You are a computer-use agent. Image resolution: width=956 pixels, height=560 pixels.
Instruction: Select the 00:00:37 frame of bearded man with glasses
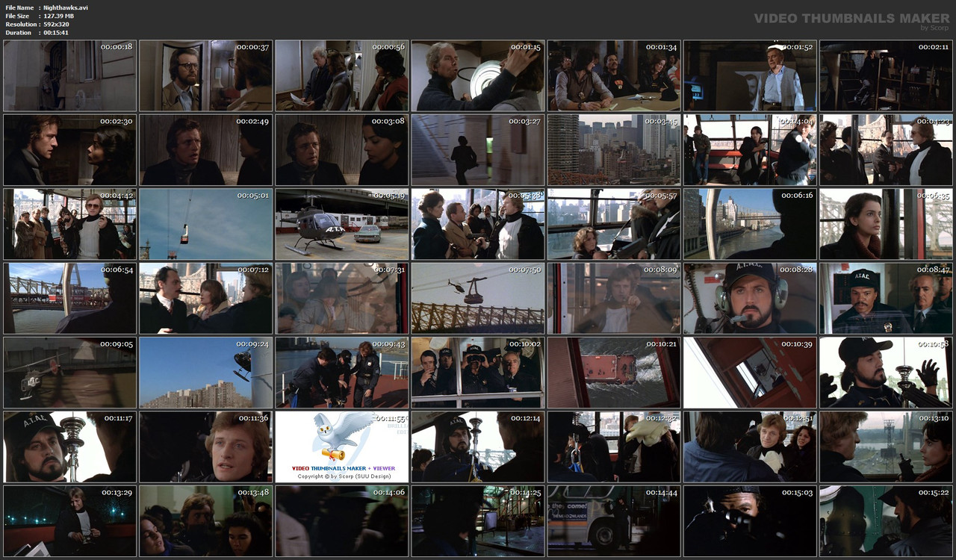[205, 75]
